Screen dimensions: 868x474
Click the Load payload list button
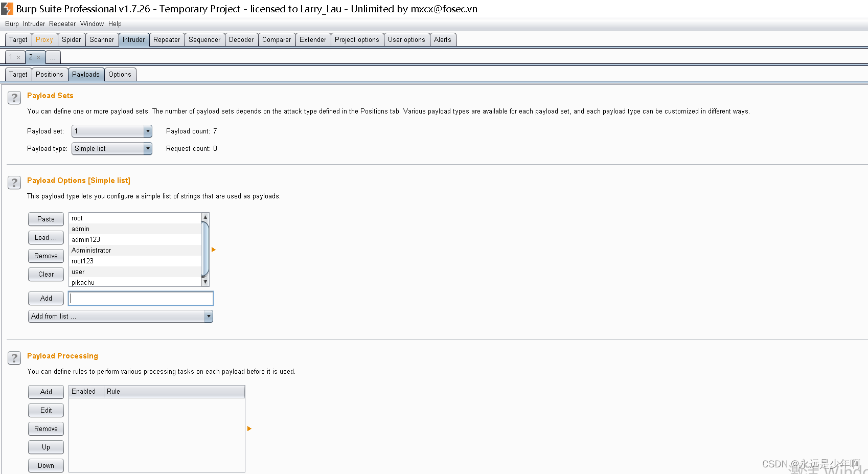(x=46, y=238)
